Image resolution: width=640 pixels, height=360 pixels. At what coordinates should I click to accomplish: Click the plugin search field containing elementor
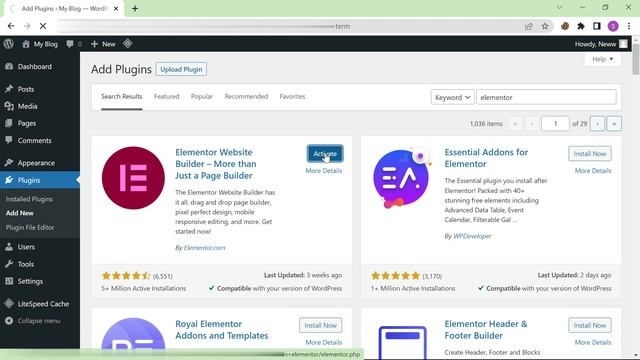tap(546, 97)
